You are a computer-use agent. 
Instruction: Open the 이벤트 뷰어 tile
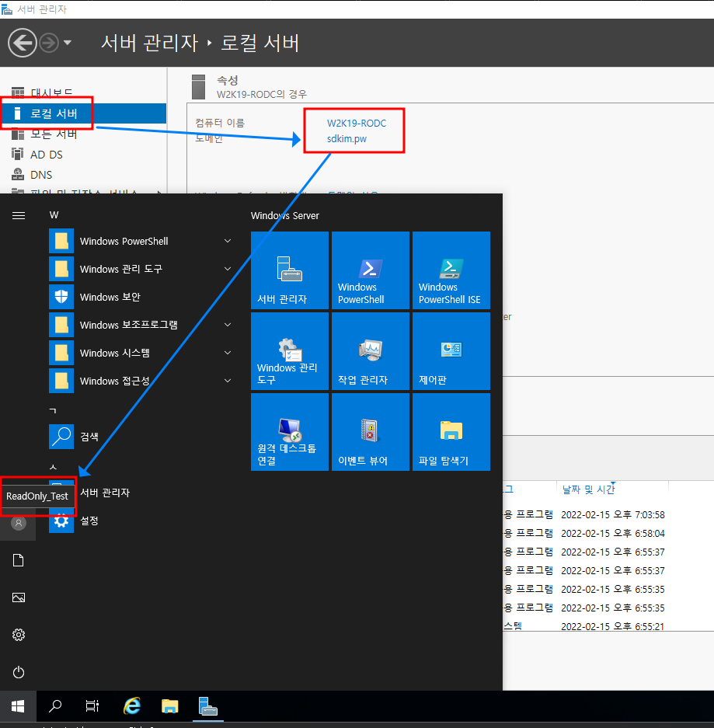point(371,432)
